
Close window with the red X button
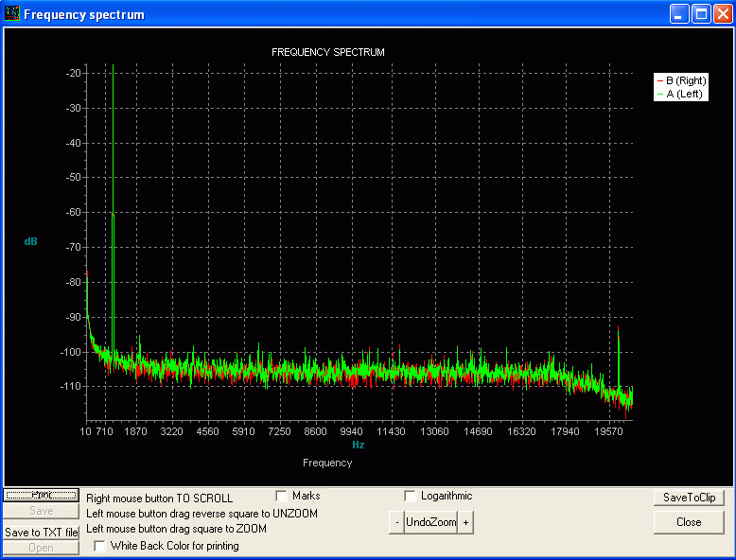[x=723, y=14]
